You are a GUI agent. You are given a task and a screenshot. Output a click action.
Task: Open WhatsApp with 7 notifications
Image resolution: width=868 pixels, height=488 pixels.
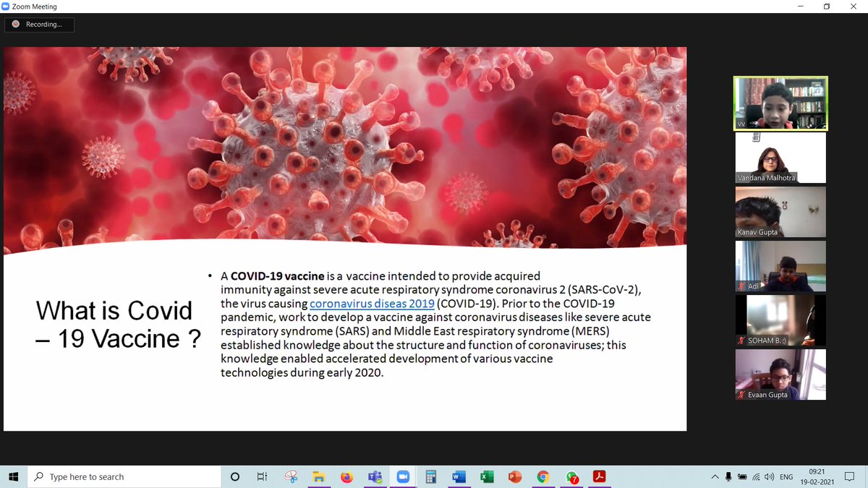tap(571, 476)
